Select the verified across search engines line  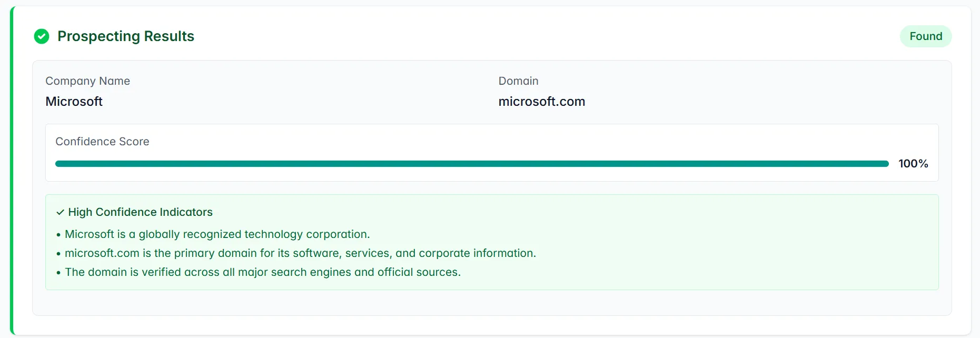click(x=262, y=272)
